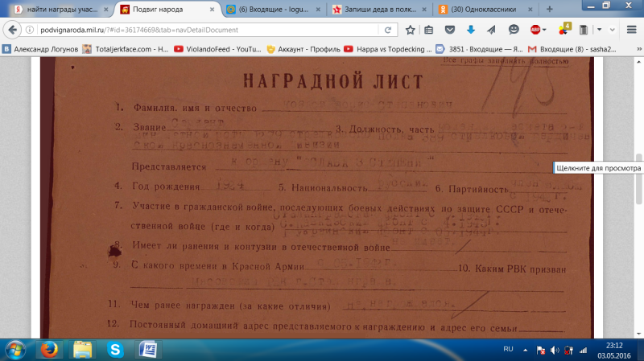Reload the page with the refresh icon
The height and width of the screenshot is (361, 644).
tap(387, 30)
